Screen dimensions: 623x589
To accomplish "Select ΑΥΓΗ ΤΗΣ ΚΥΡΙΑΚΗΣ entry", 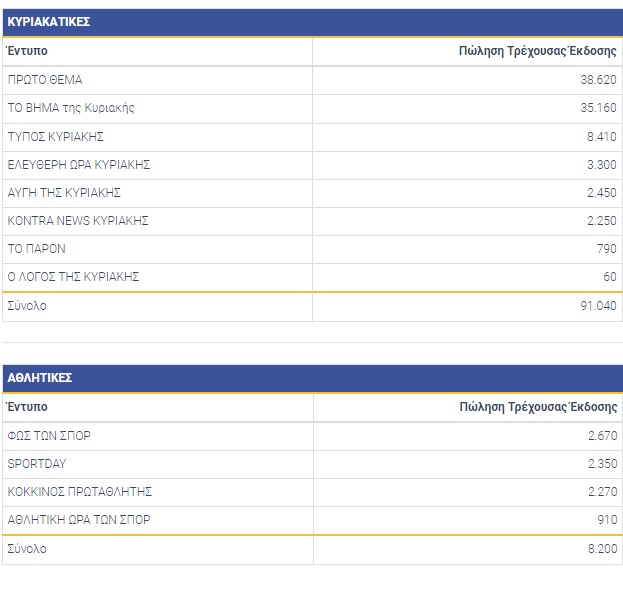I will (64, 192).
